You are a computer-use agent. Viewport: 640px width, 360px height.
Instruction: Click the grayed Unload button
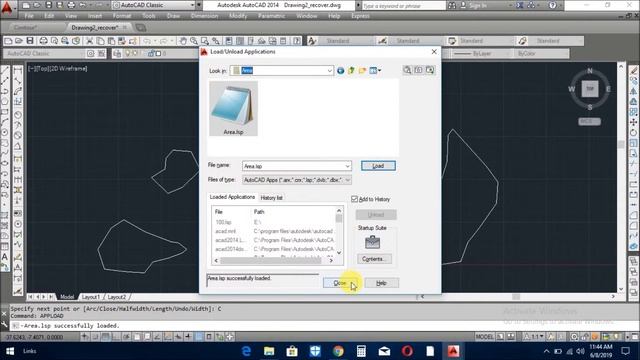coord(376,215)
